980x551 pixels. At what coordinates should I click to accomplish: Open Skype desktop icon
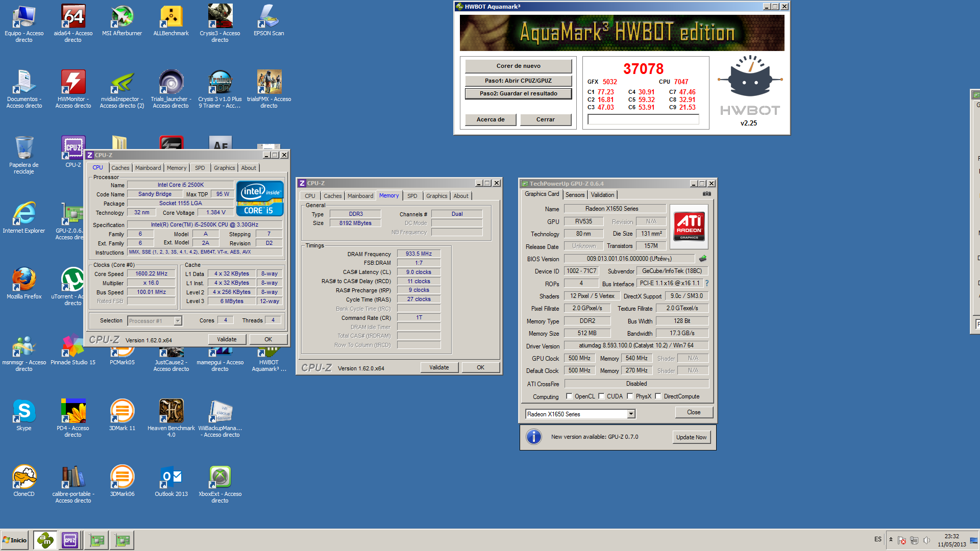pyautogui.click(x=24, y=415)
